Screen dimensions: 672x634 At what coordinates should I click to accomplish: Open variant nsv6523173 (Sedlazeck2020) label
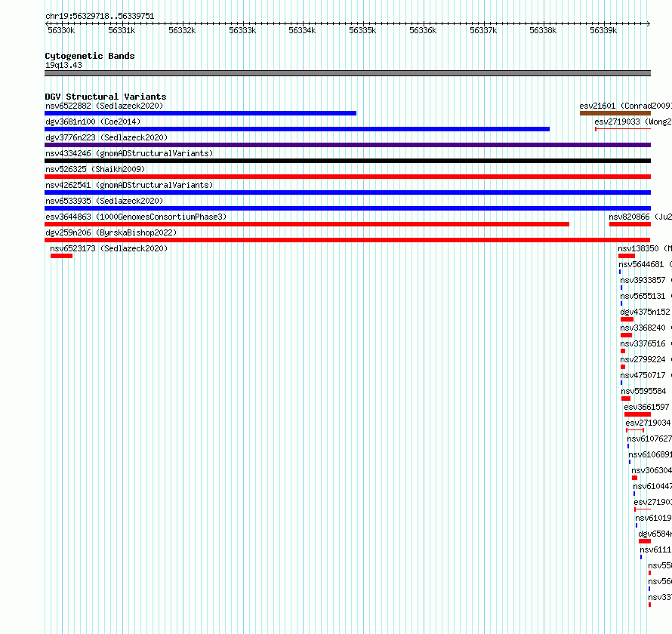(109, 248)
